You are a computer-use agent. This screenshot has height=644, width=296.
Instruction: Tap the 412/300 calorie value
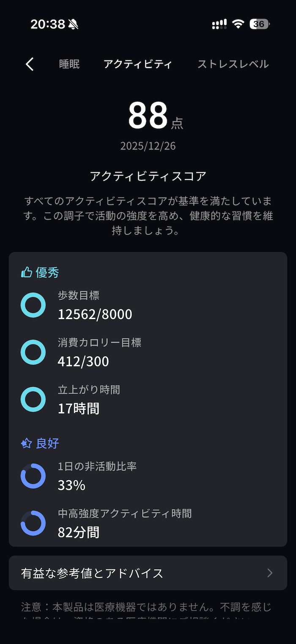pyautogui.click(x=83, y=361)
